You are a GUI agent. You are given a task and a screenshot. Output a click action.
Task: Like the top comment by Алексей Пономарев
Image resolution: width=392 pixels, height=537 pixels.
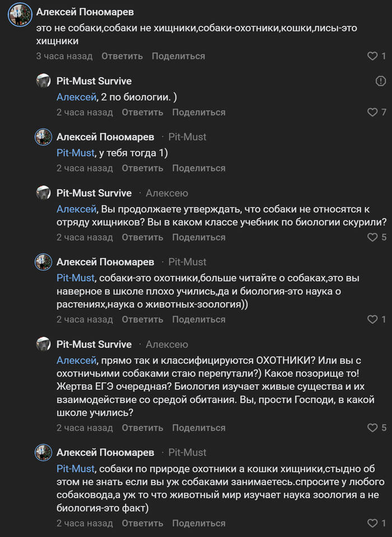point(372,56)
